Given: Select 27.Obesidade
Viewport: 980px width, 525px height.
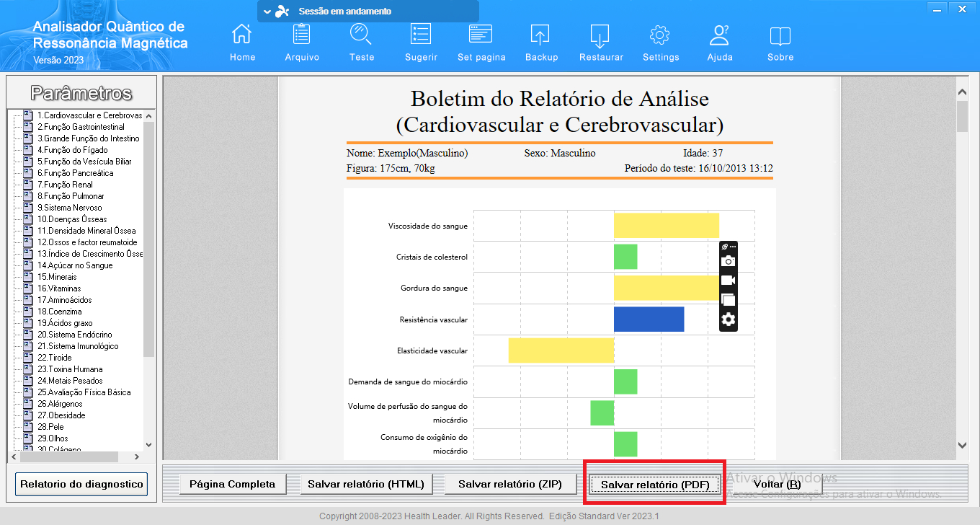Looking at the screenshot, I should click(61, 415).
